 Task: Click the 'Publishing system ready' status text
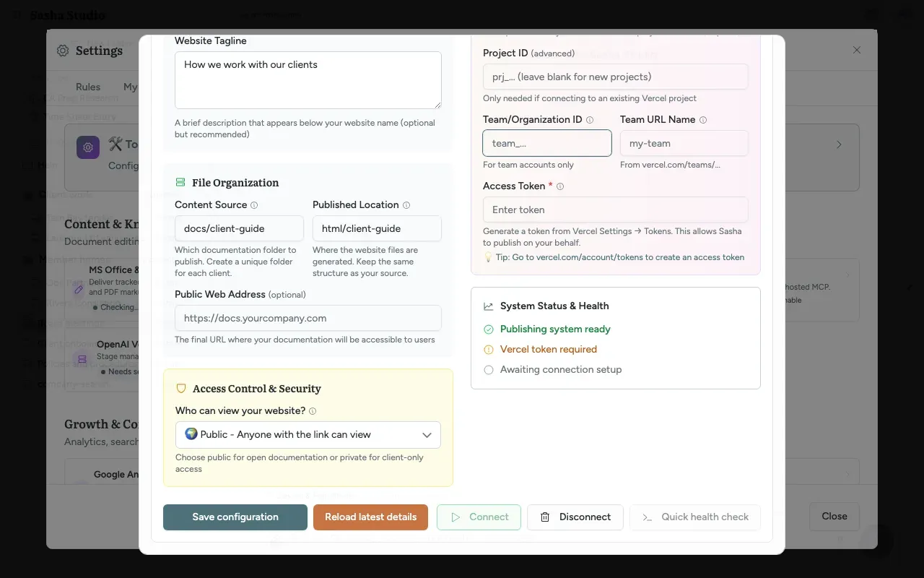pos(555,329)
